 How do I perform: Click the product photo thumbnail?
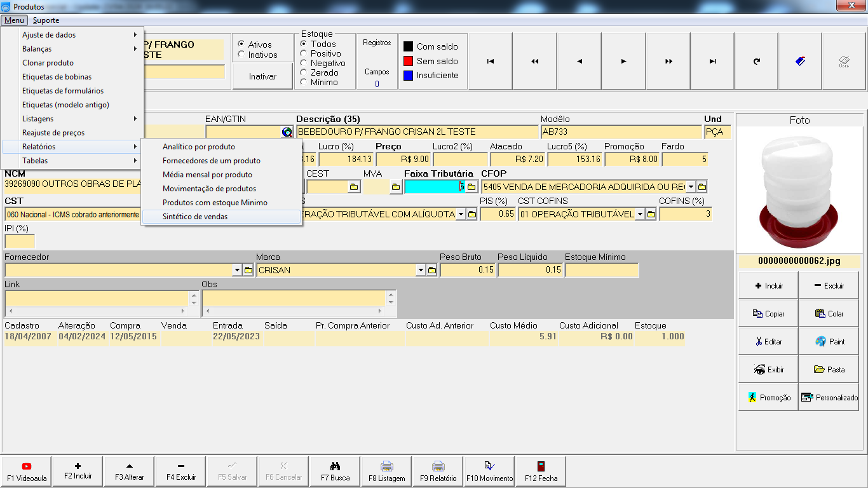pyautogui.click(x=799, y=189)
